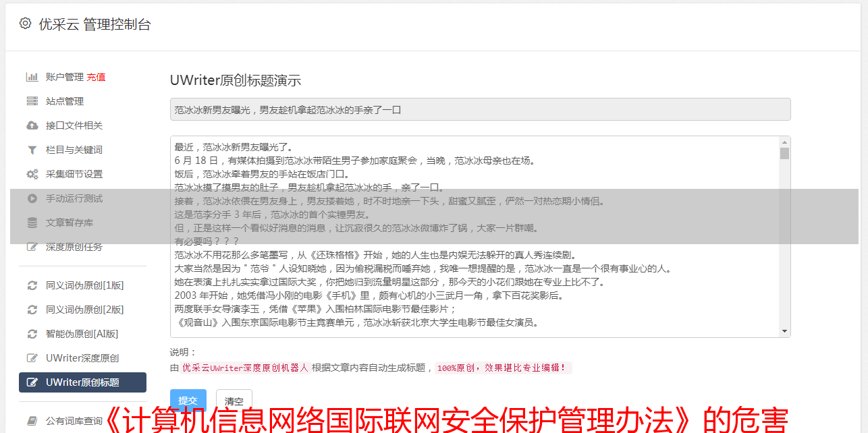Click the line 最近，范冰冰新男友曝光了。
The height and width of the screenshot is (433, 868).
(x=234, y=147)
